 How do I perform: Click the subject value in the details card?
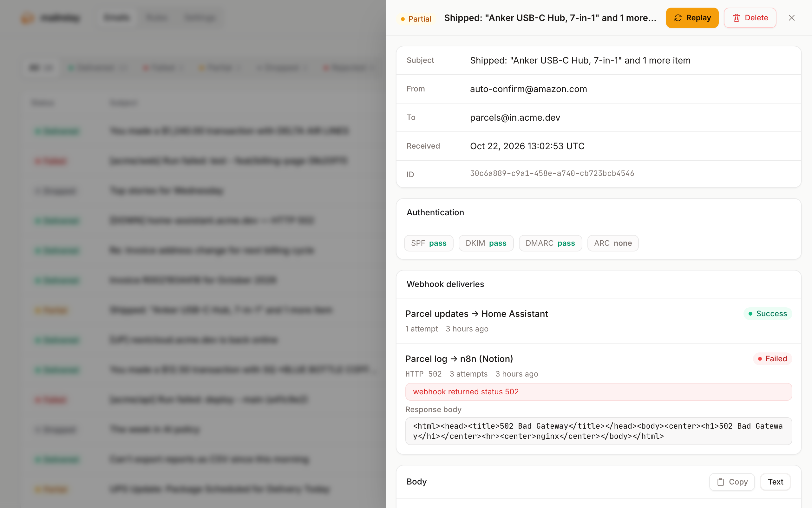[x=580, y=60]
